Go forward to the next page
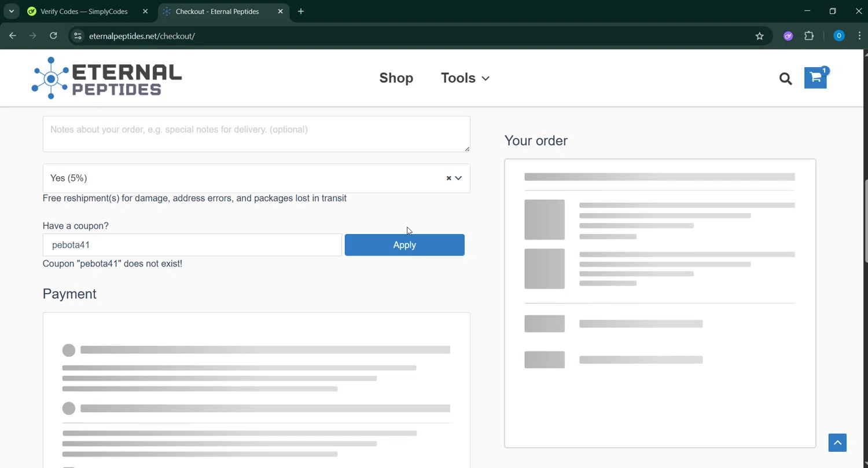 pyautogui.click(x=33, y=36)
